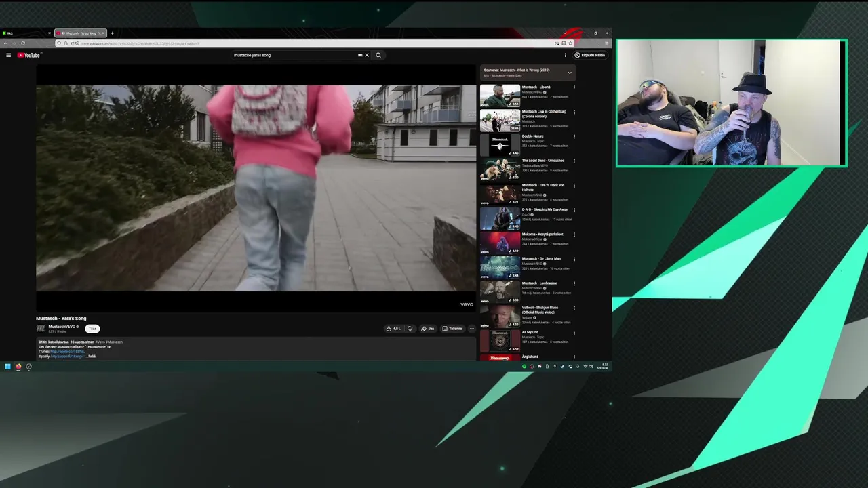
Task: Open the taskbar clock and date
Action: click(x=603, y=367)
